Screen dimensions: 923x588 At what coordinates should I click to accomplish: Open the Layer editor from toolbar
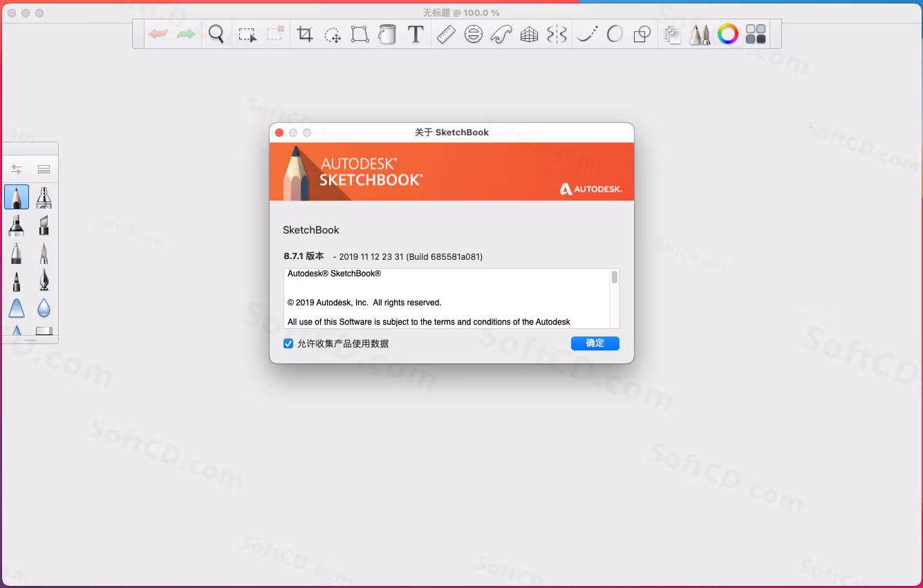click(x=672, y=34)
